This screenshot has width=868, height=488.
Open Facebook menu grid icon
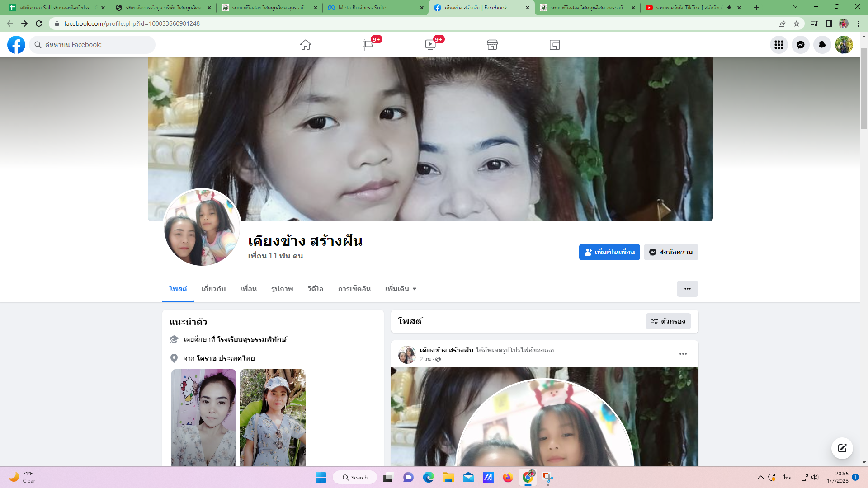pos(778,45)
